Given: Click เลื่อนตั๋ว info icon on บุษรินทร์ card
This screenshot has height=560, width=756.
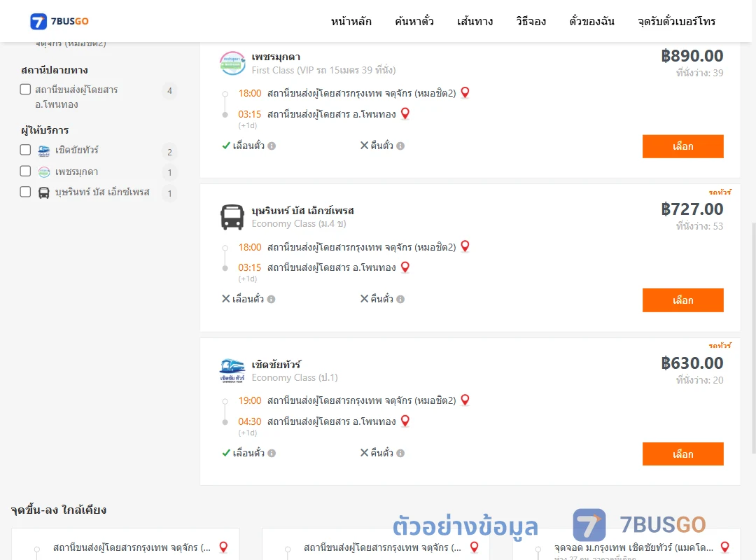Looking at the screenshot, I should [272, 300].
